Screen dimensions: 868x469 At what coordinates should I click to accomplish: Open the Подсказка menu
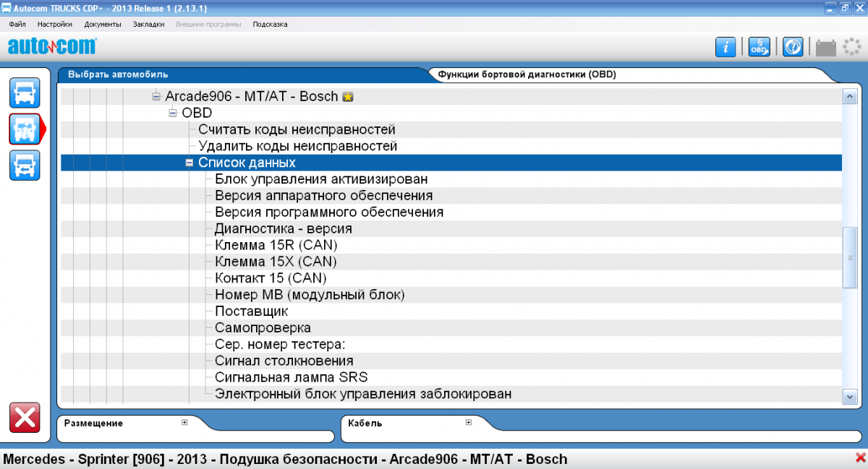[270, 24]
